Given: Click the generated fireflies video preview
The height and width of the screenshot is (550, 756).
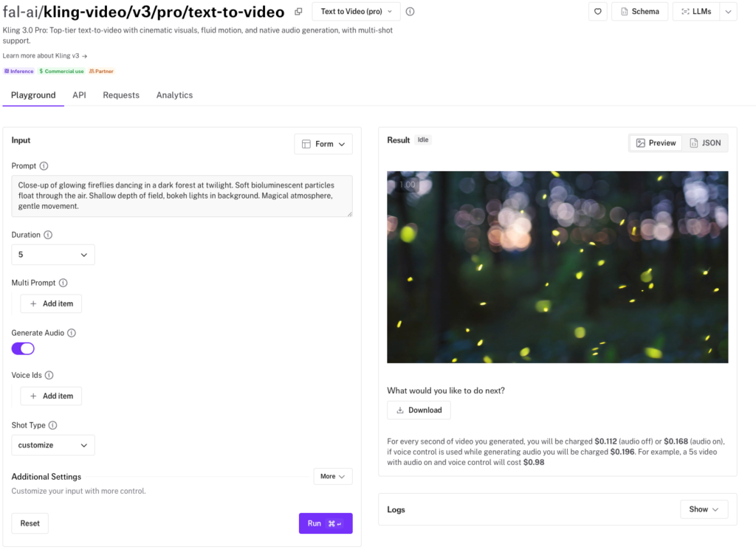Looking at the screenshot, I should (x=557, y=267).
